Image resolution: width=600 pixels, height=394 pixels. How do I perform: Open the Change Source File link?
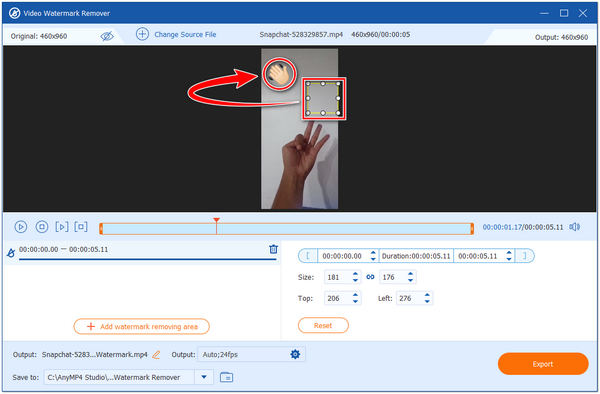coord(185,34)
